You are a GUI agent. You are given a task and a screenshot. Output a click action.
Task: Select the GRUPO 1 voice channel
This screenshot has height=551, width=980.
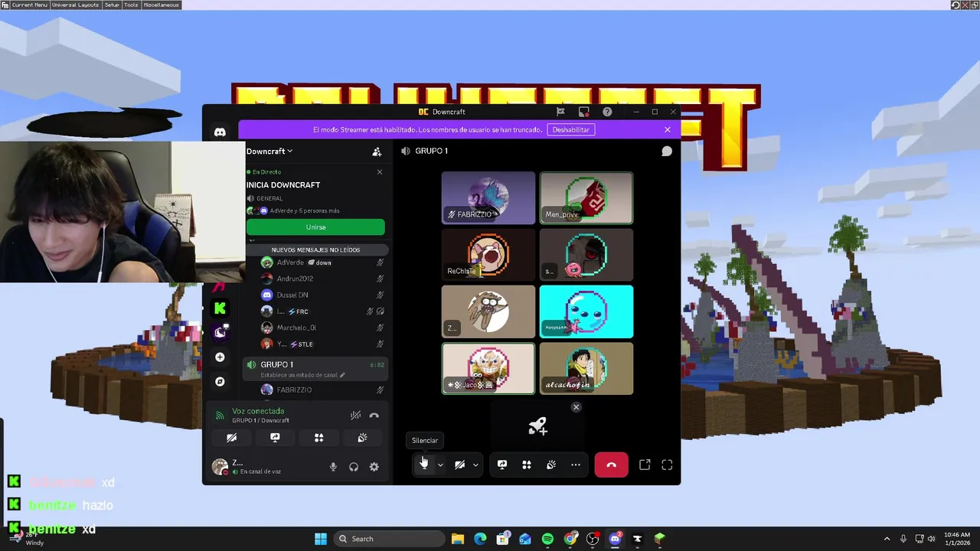[315, 368]
